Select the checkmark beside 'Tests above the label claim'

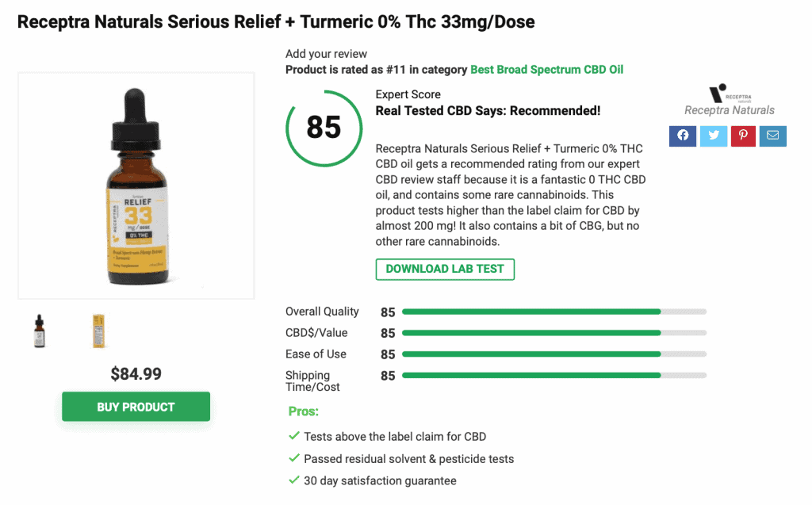pos(293,436)
